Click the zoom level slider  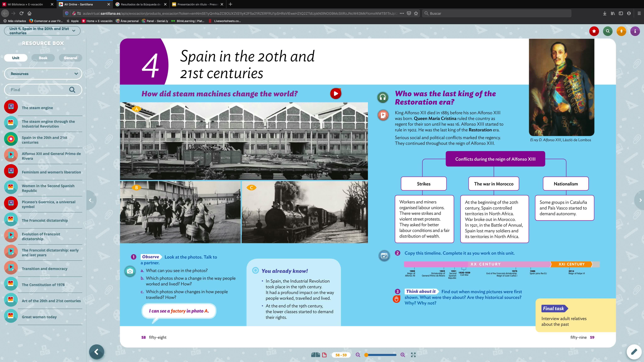[381, 355]
